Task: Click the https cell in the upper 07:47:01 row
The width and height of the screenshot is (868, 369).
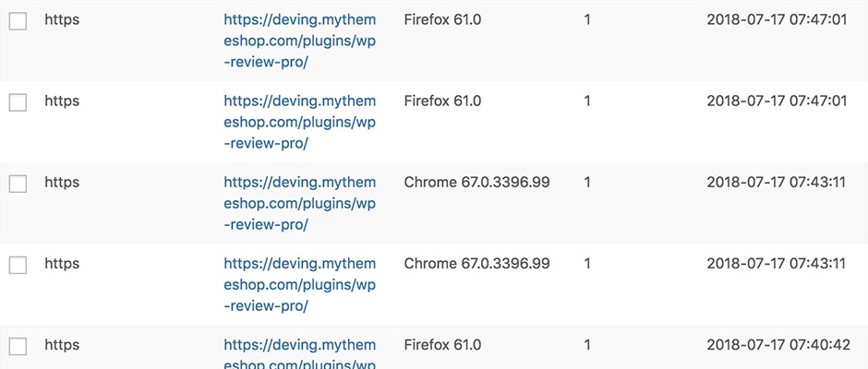Action: click(62, 20)
